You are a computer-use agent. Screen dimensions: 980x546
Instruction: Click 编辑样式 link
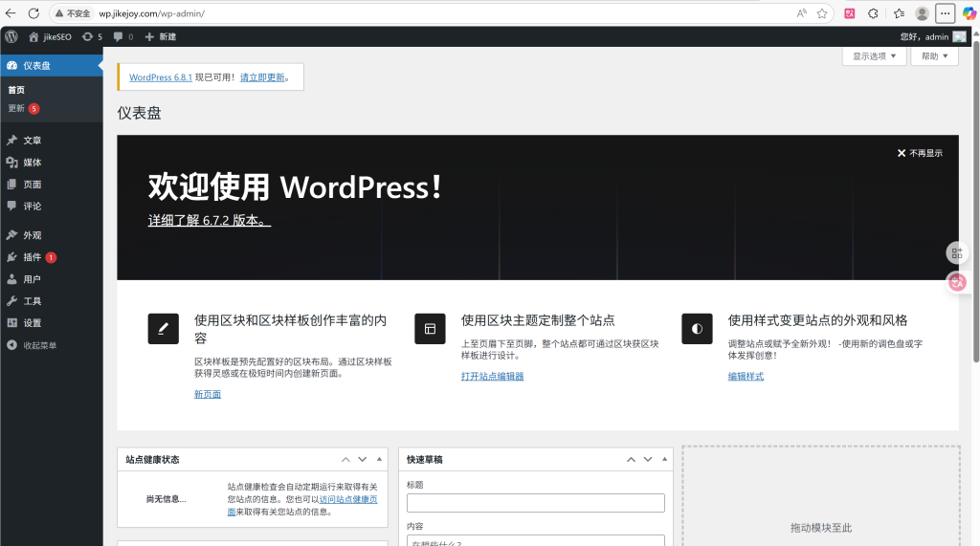point(746,376)
